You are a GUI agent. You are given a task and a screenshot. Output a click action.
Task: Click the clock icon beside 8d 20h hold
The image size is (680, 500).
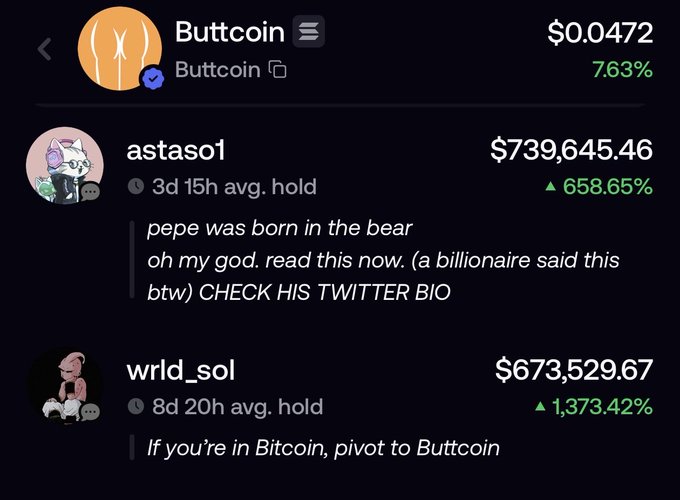136,406
